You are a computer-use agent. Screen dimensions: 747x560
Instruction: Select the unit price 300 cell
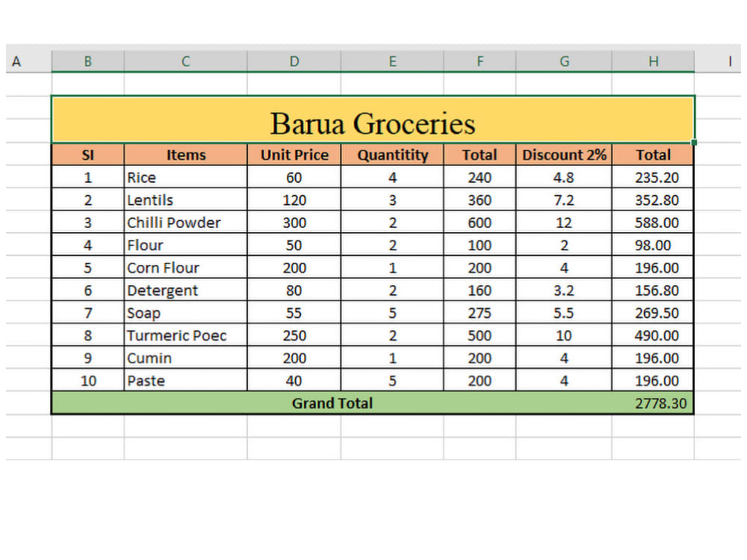click(x=294, y=223)
